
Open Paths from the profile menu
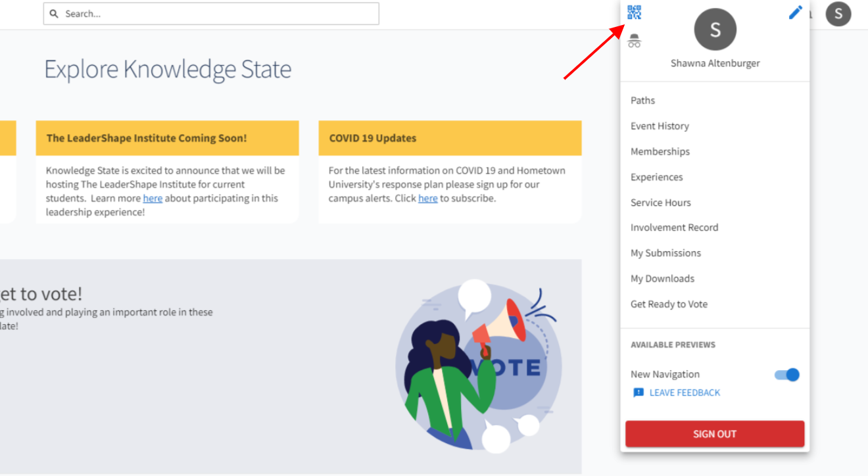click(642, 101)
